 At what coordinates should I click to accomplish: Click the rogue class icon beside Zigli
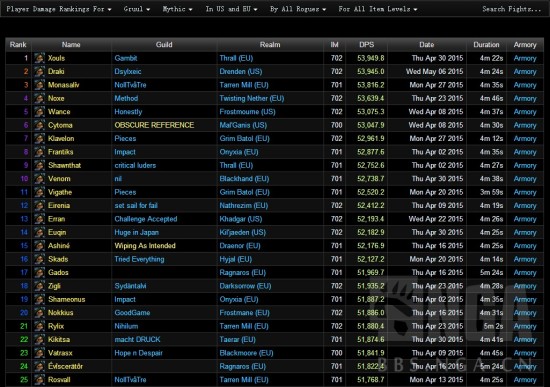(40, 286)
